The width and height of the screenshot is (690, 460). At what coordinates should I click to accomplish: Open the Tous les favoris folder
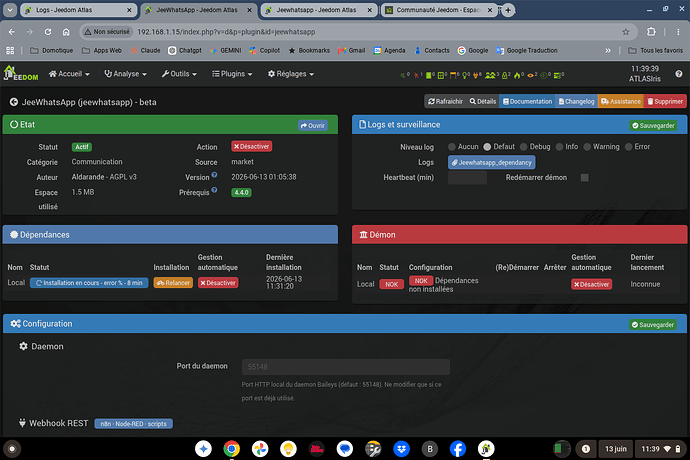[x=656, y=51]
